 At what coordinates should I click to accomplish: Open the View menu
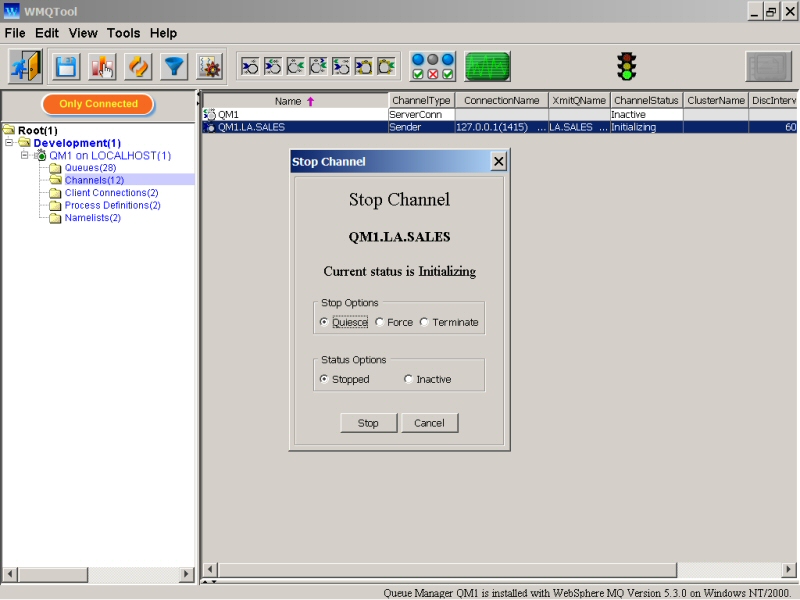(83, 33)
